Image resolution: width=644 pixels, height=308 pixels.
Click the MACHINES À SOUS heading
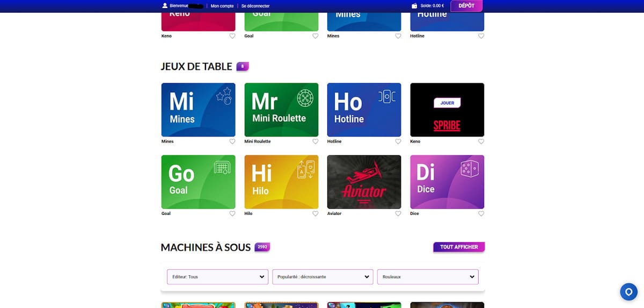click(x=206, y=247)
